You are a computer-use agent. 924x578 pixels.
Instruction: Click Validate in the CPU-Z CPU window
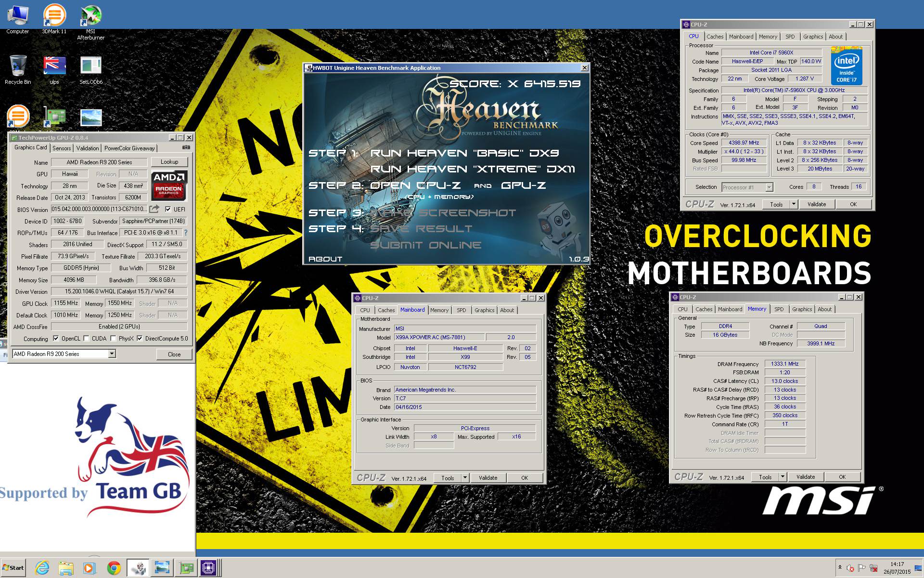(x=817, y=204)
